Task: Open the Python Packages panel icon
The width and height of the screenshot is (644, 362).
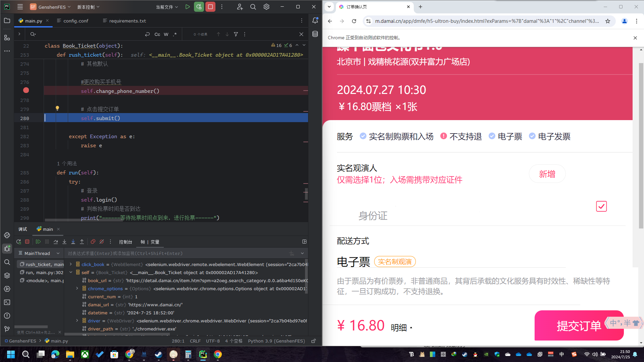Action: (x=7, y=275)
